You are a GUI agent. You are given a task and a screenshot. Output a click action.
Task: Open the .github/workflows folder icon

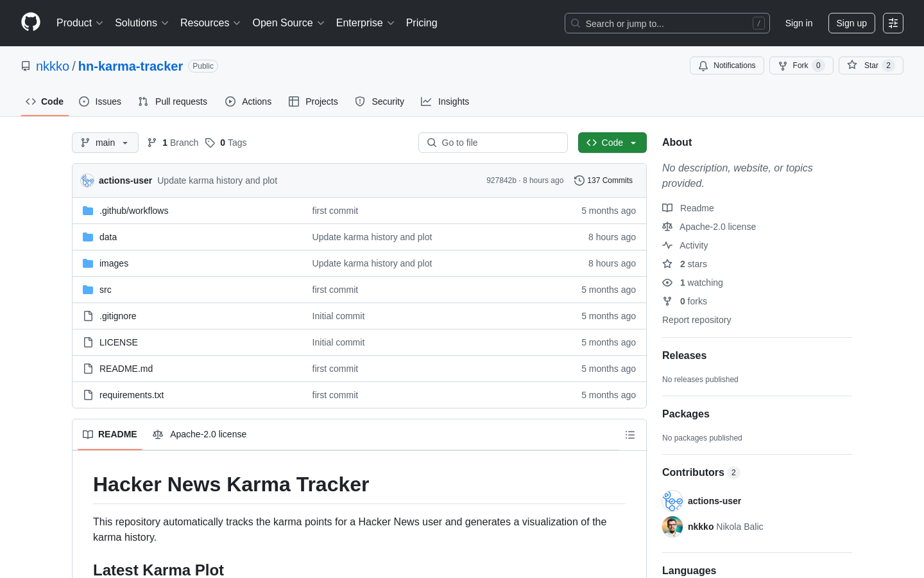pos(88,211)
